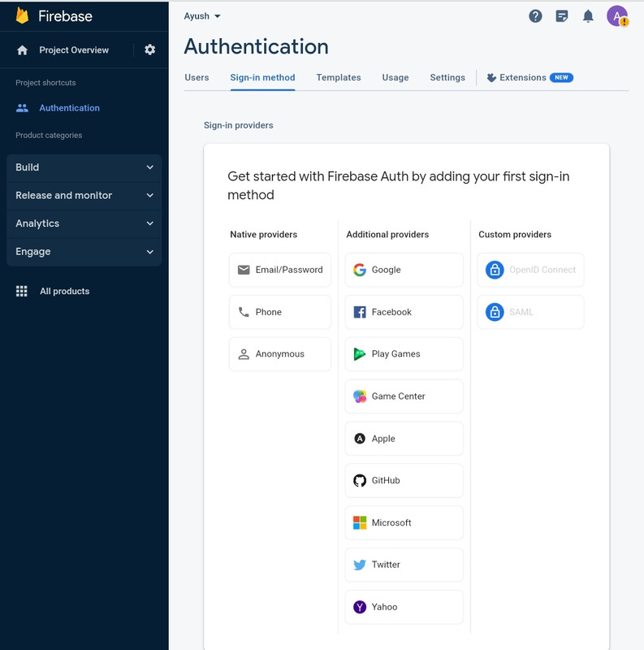Viewport: 644px width, 650px height.
Task: Expand the Engage category
Action: 84,252
